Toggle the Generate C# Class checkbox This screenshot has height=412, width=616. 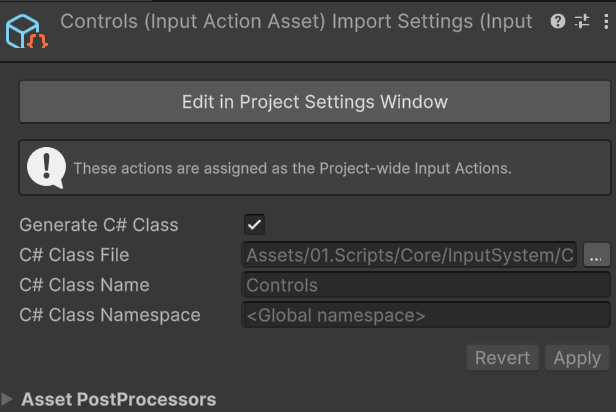click(x=255, y=225)
